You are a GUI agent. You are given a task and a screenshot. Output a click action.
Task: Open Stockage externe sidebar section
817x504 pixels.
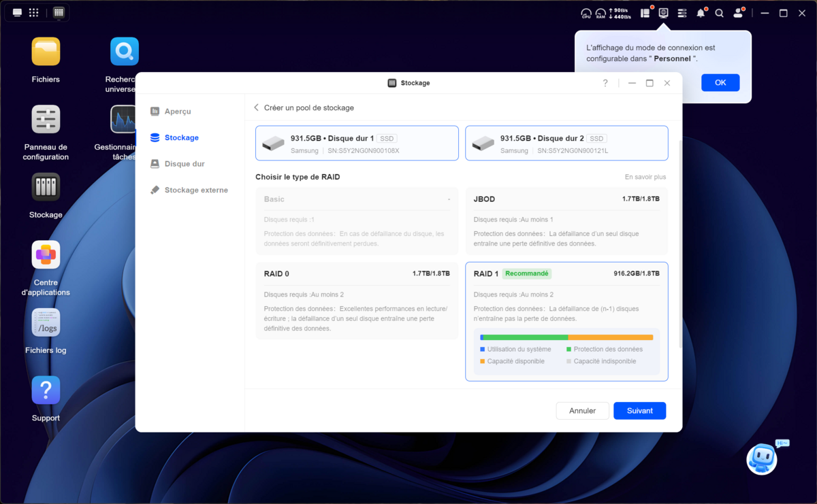tap(195, 190)
